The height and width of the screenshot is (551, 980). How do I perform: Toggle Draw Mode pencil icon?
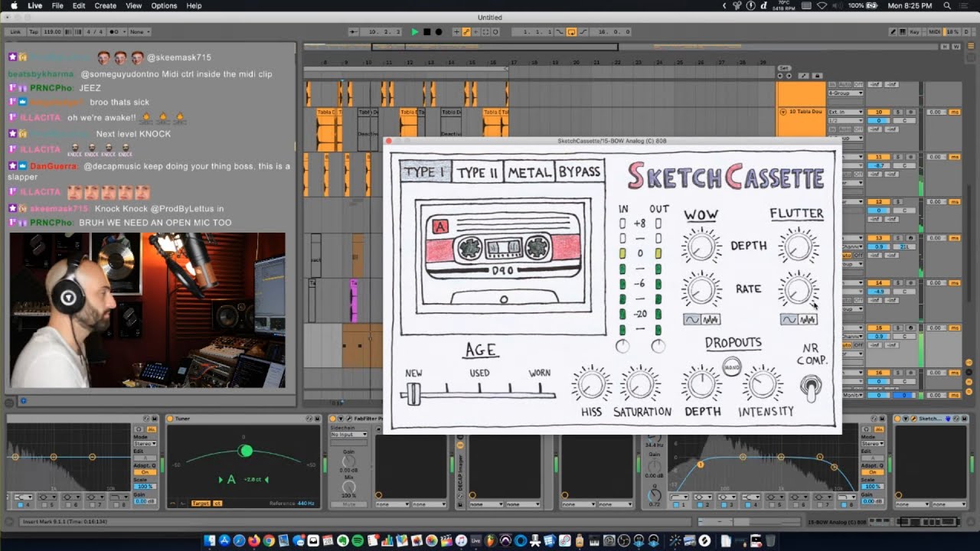[893, 32]
